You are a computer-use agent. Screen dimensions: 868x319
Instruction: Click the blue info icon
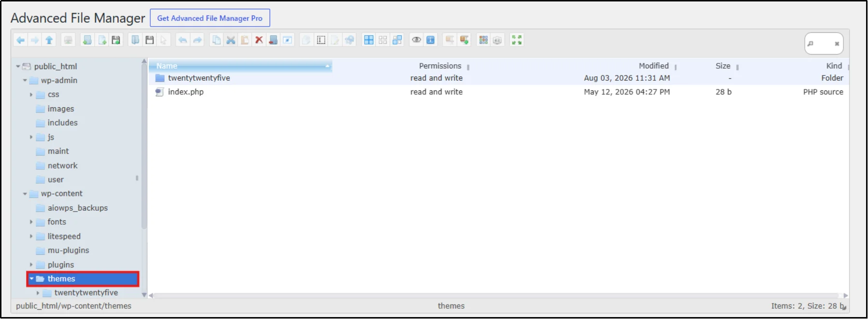click(430, 40)
